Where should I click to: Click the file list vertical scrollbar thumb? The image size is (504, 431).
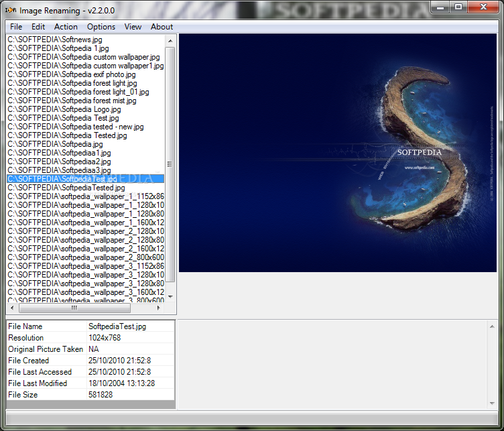coord(170,164)
